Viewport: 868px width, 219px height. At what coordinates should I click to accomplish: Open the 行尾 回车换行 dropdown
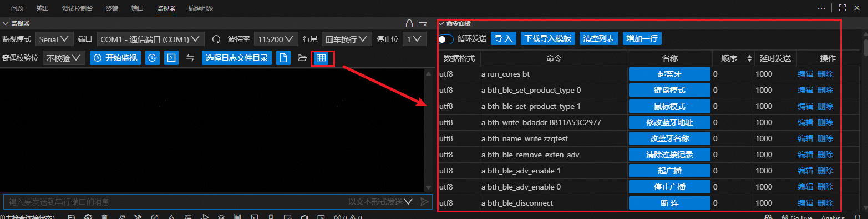(x=346, y=39)
